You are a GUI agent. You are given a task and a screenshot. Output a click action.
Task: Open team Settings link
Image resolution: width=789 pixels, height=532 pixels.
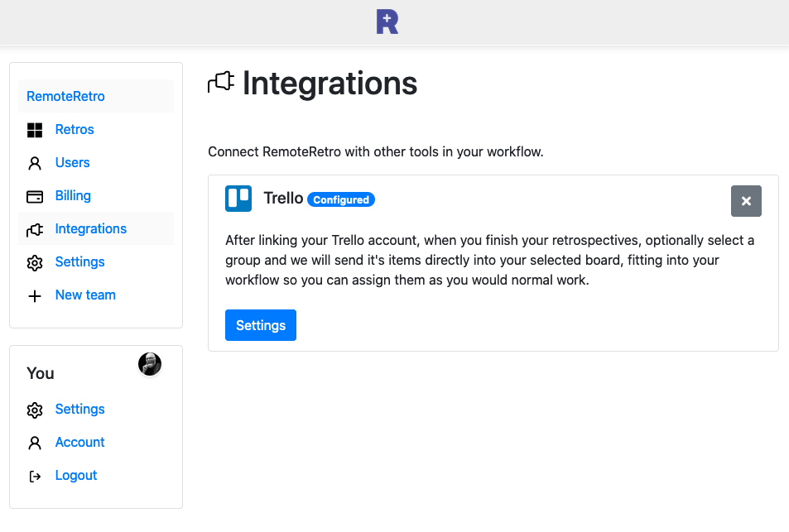coord(80,262)
